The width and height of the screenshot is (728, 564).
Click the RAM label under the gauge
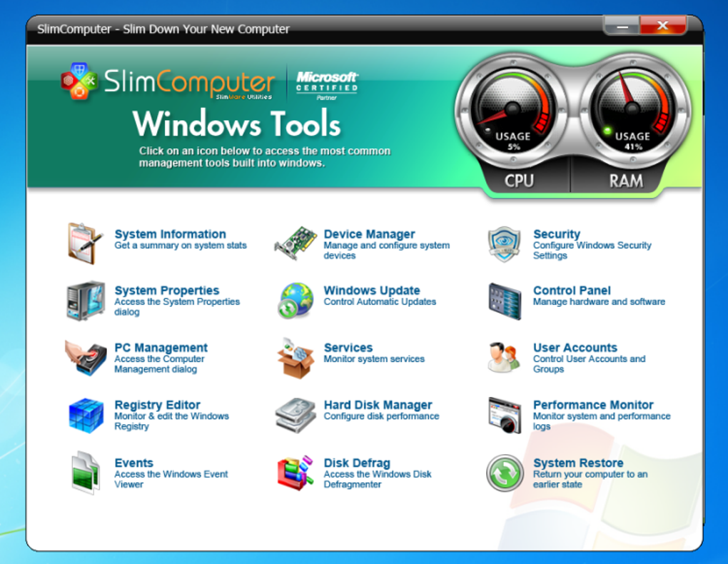(x=627, y=181)
